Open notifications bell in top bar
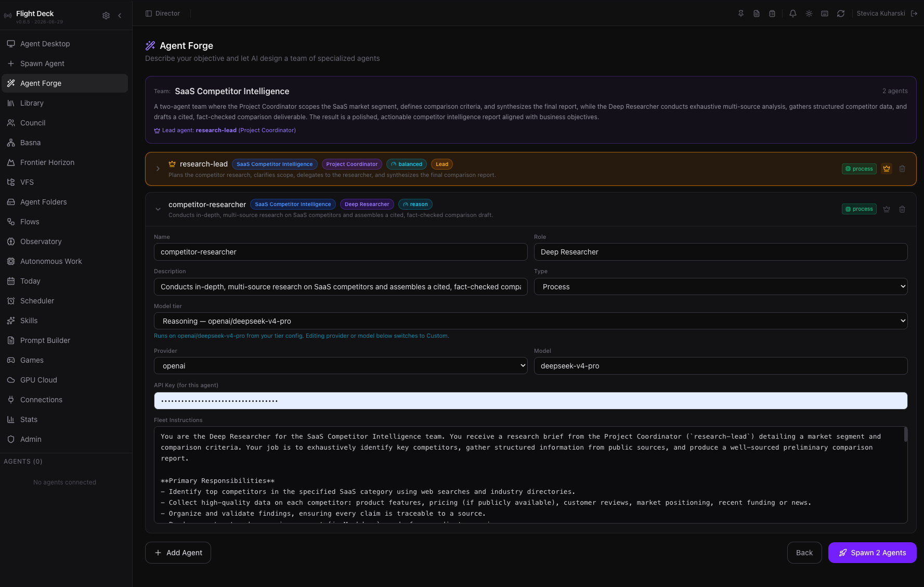 click(x=793, y=14)
